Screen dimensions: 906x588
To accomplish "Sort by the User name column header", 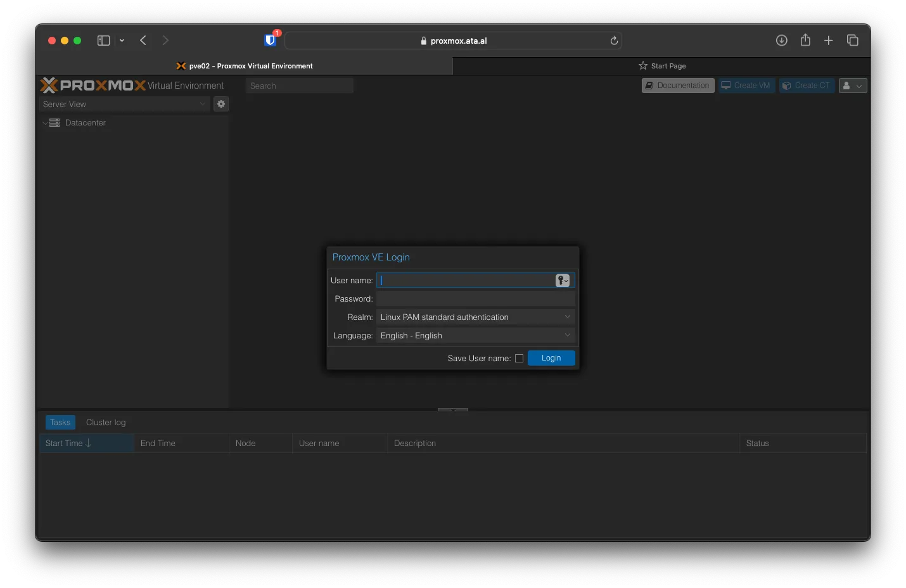I will 340,443.
